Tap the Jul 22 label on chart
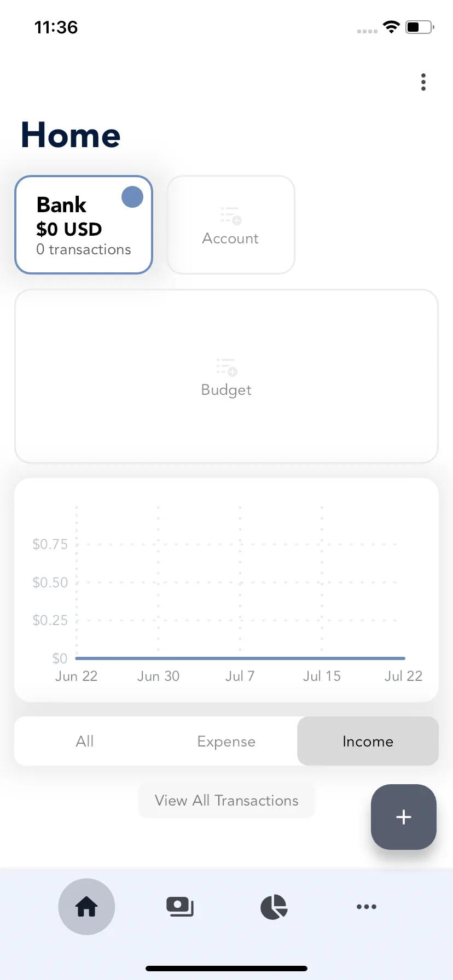The image size is (453, 980). tap(404, 676)
